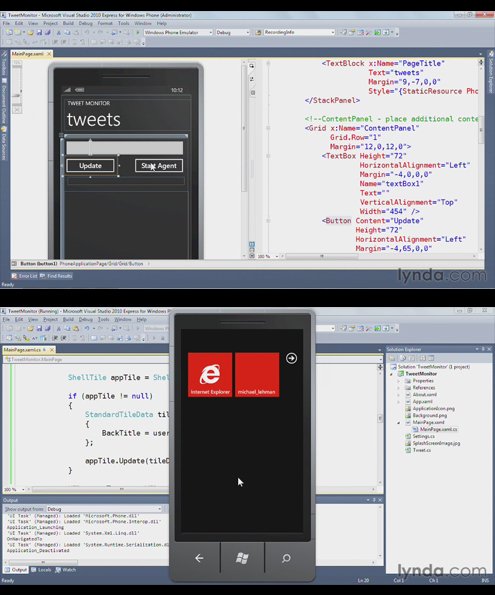495x595 pixels.
Task: Open Tools menu in bottom Visual Studio window
Action: click(103, 320)
